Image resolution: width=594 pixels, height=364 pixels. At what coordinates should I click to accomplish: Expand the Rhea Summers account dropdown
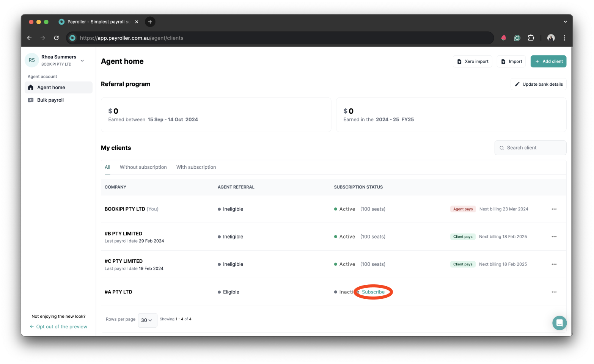82,61
